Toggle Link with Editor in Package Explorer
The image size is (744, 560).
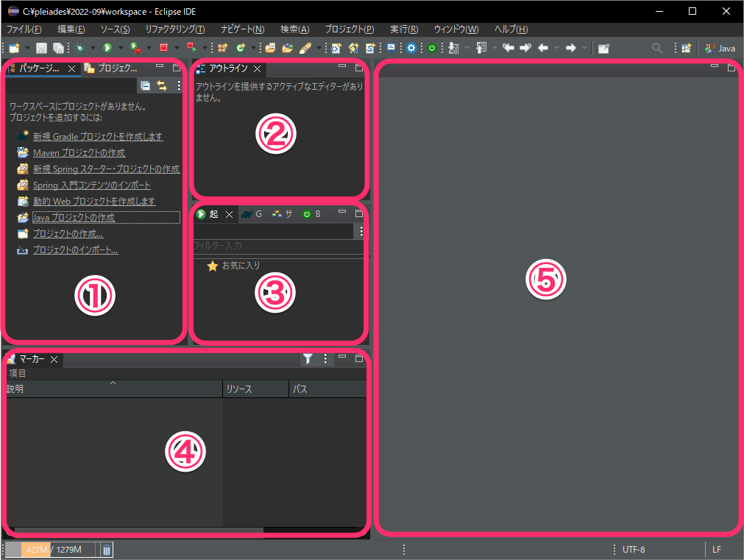[x=162, y=86]
